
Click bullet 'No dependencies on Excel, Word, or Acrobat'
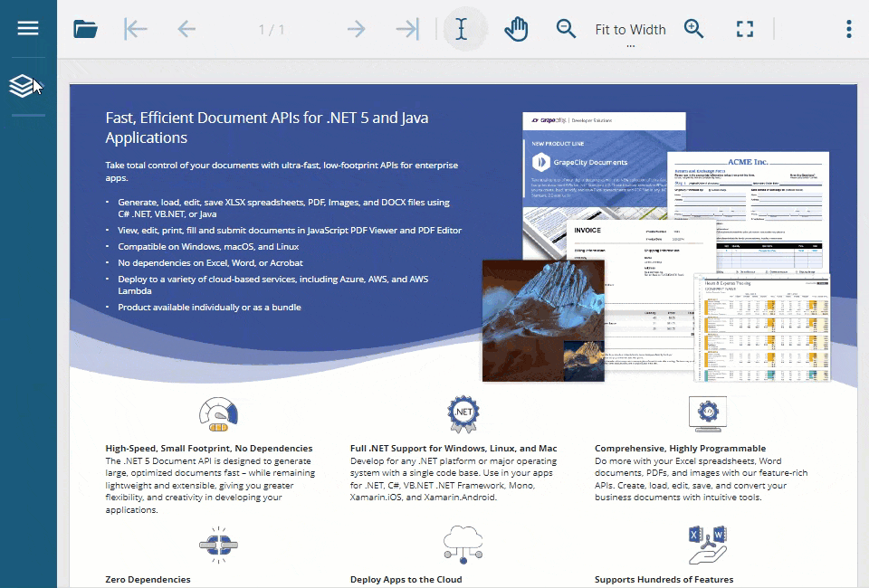click(x=210, y=262)
